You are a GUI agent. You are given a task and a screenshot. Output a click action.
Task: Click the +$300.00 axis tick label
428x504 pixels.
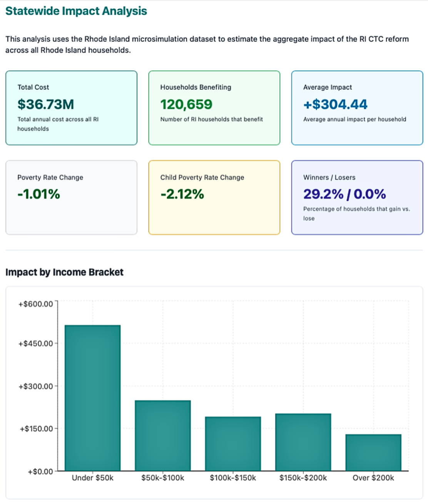(x=36, y=386)
